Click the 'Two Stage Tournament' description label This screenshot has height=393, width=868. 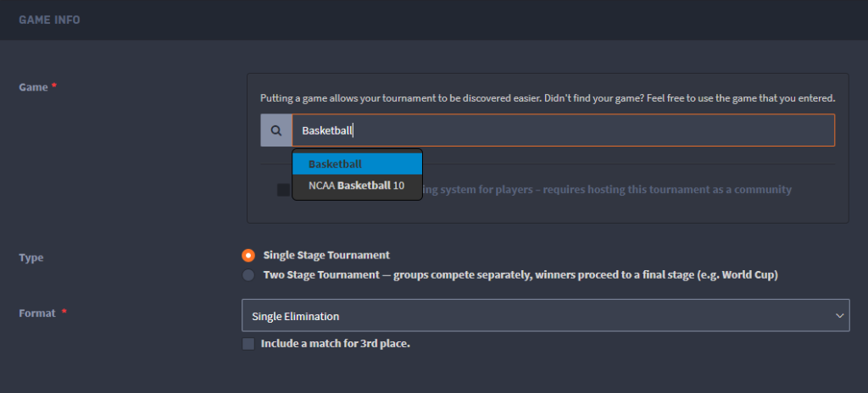(520, 275)
